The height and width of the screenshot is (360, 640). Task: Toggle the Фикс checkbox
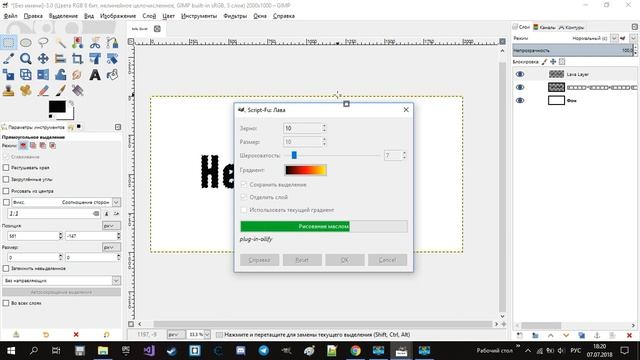coord(6,202)
